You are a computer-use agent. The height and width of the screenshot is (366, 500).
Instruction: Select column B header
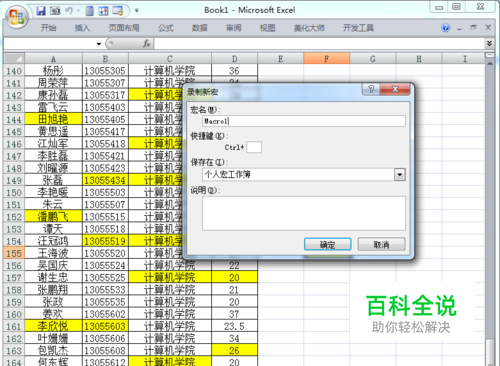pyautogui.click(x=105, y=59)
